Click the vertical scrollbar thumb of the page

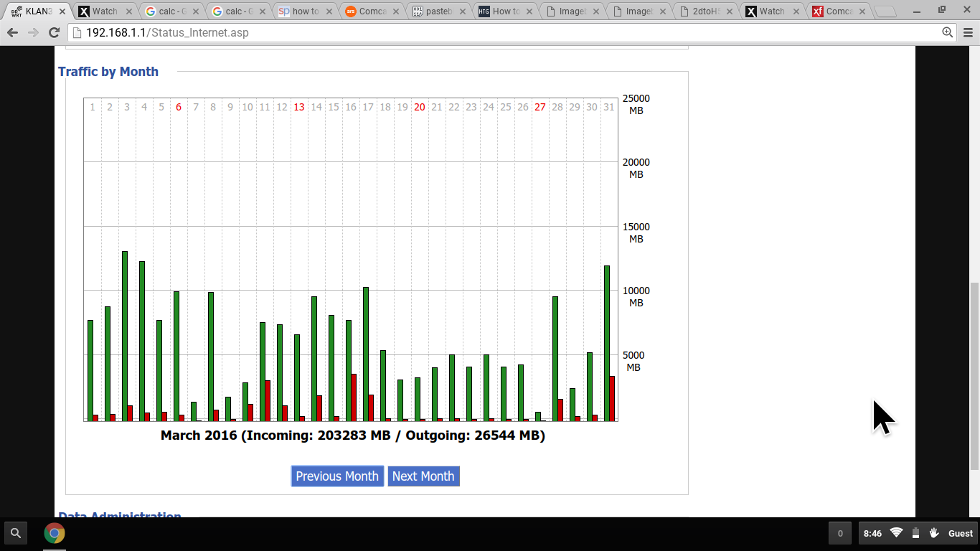click(x=974, y=377)
